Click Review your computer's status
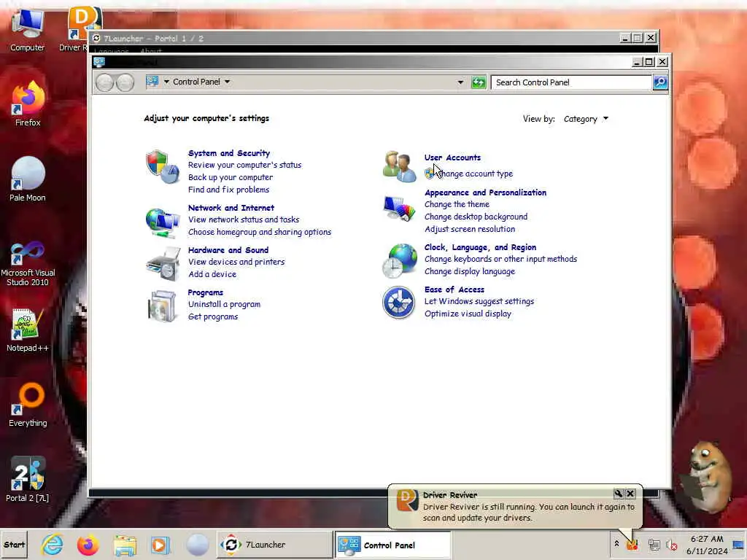This screenshot has width=747, height=560. [x=244, y=165]
